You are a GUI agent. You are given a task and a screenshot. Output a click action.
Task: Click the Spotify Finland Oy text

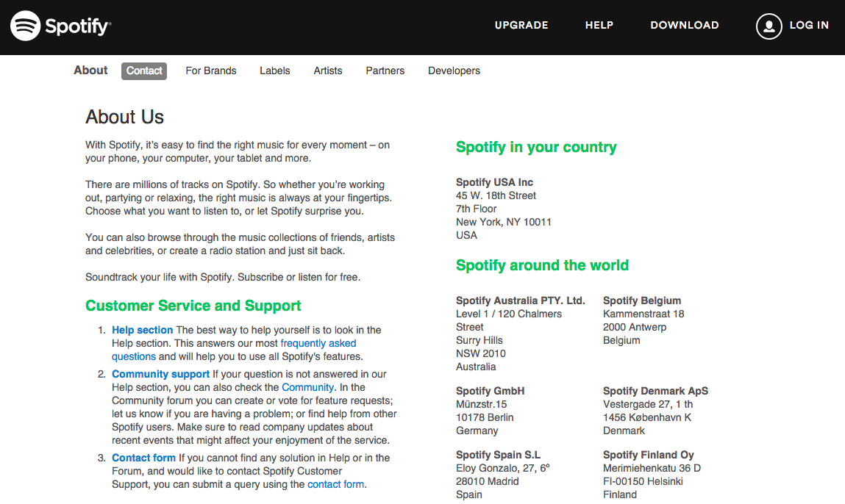pos(649,455)
